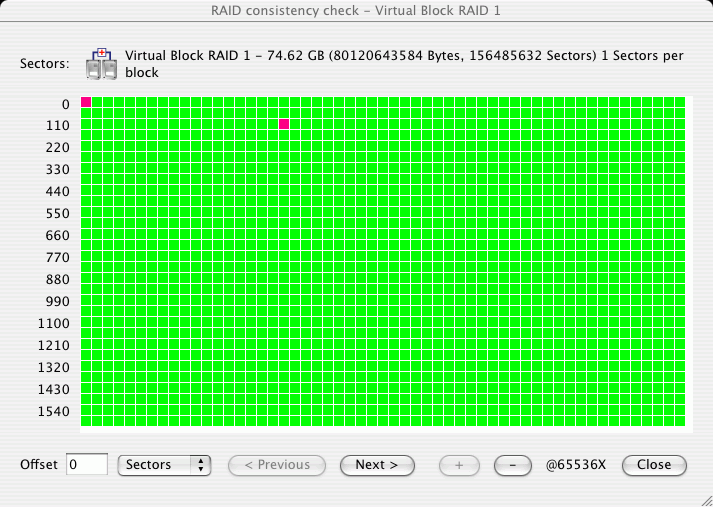Image resolution: width=713 pixels, height=507 pixels.
Task: Click the row label 1100
Action: [54, 323]
